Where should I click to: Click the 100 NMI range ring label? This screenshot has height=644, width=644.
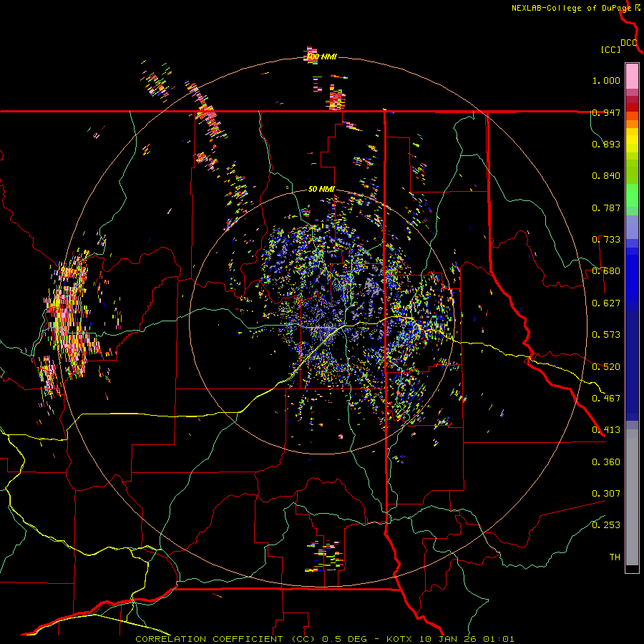pos(321,57)
